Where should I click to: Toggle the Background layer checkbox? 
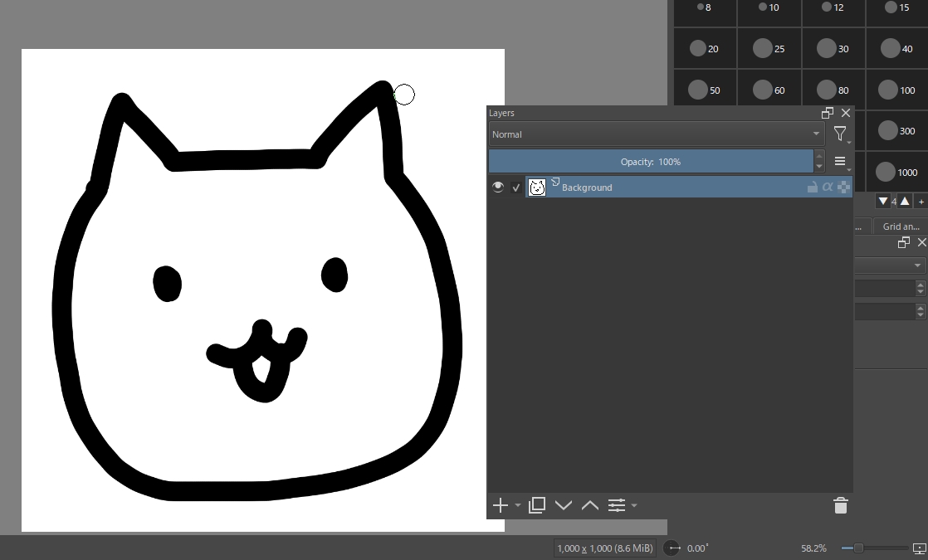[516, 187]
